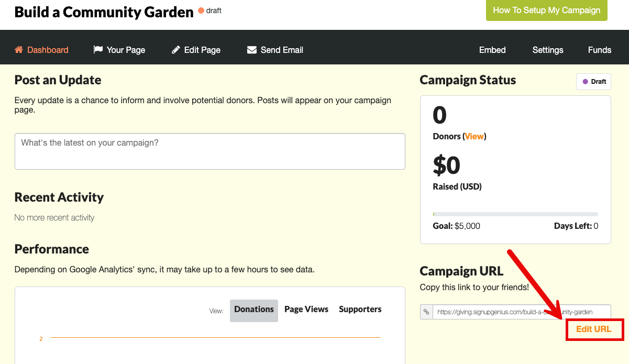
Task: View the donors list link
Action: pos(474,136)
